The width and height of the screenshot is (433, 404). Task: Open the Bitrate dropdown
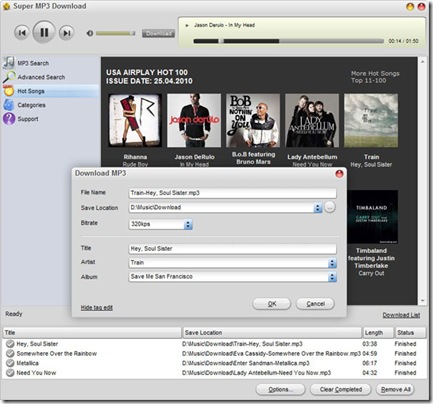point(188,224)
